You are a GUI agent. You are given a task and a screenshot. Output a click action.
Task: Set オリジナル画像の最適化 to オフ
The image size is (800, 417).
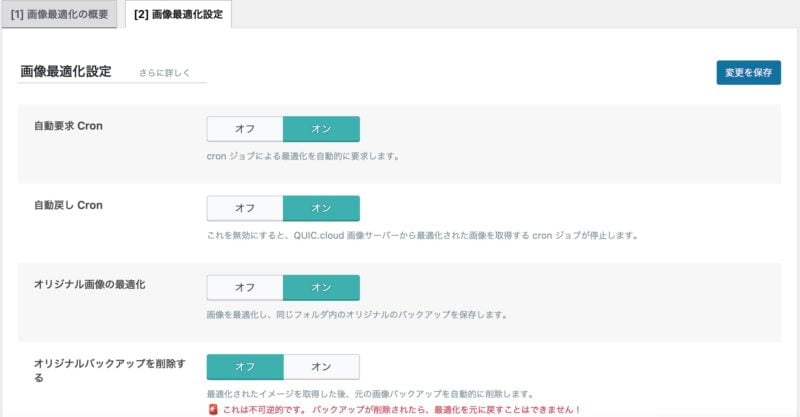tap(245, 287)
